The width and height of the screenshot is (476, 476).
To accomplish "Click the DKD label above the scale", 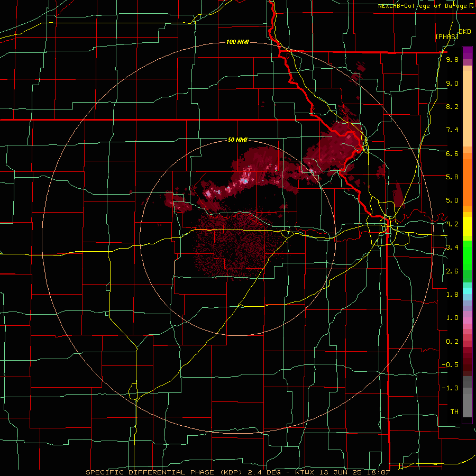I will [x=465, y=32].
